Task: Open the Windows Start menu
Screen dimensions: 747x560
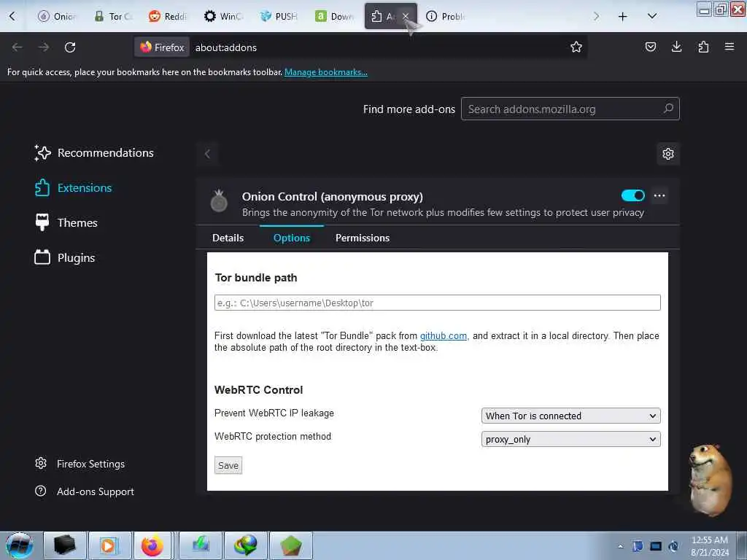Action: click(x=19, y=545)
